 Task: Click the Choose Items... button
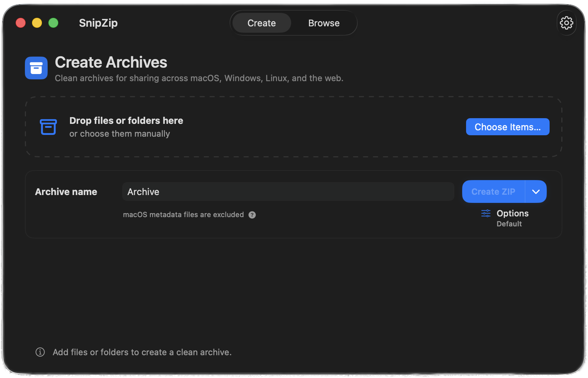coord(508,127)
